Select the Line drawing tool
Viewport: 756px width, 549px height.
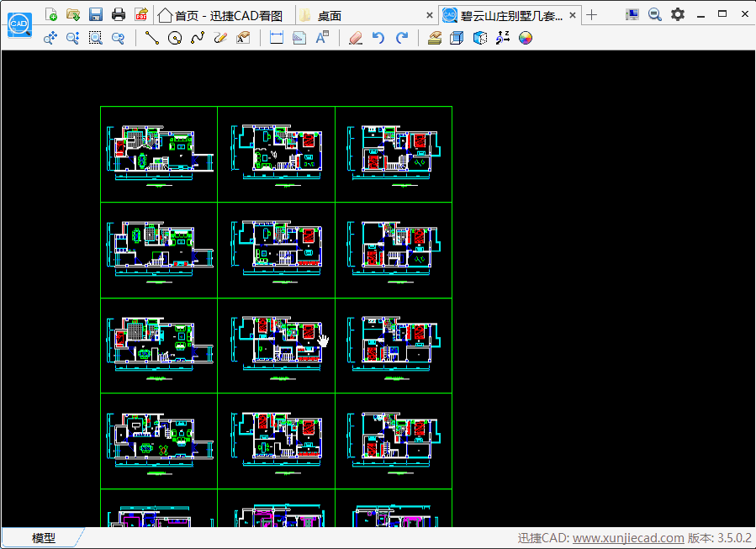[152, 38]
